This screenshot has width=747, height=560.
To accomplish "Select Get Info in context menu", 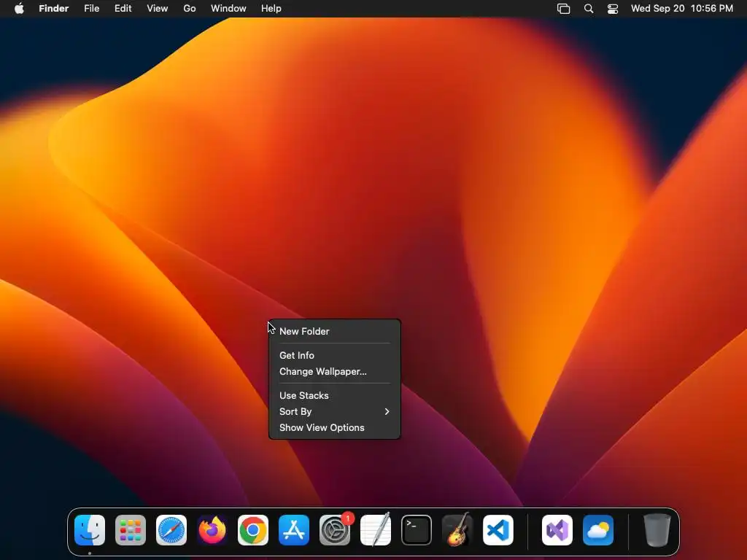I will pyautogui.click(x=334, y=355).
